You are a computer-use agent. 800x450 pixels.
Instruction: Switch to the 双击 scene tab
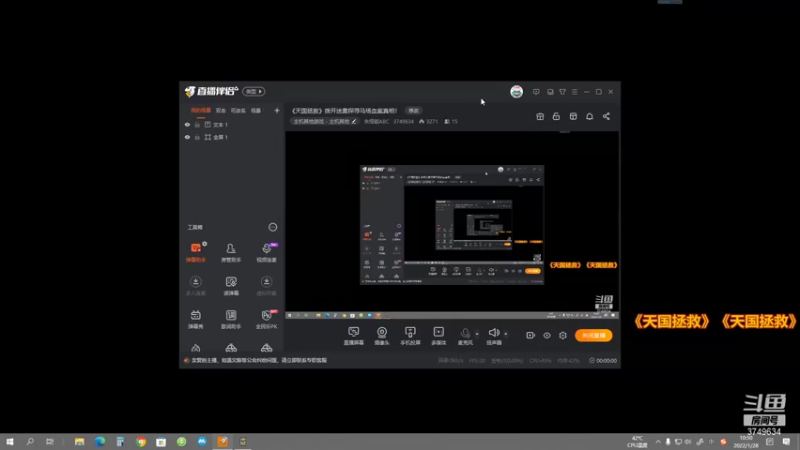pyautogui.click(x=220, y=110)
